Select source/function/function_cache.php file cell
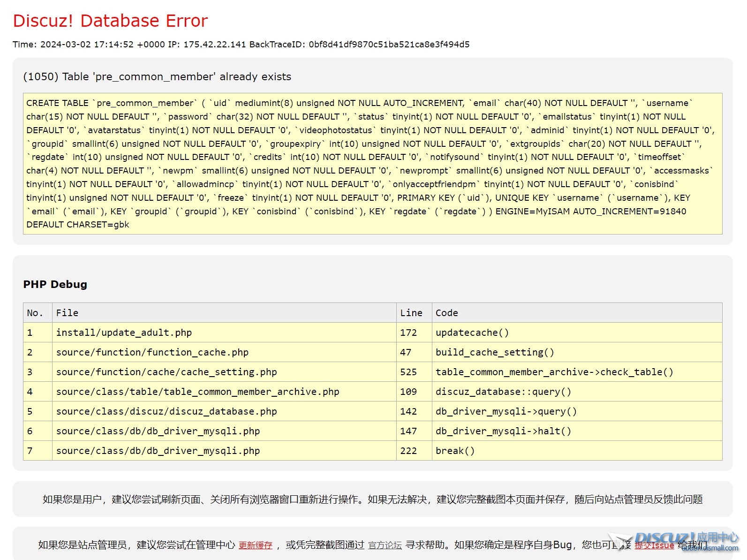The width and height of the screenshot is (747, 560). (152, 352)
